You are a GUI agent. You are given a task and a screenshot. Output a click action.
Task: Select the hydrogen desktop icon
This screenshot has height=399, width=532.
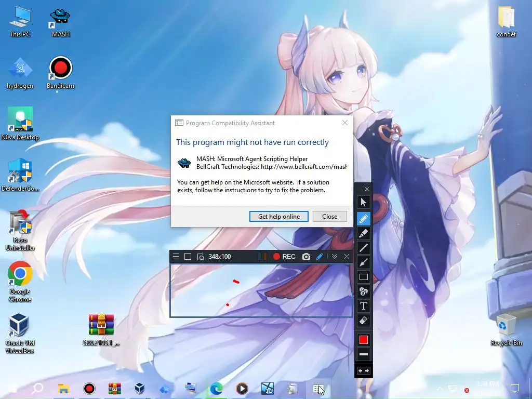click(20, 73)
